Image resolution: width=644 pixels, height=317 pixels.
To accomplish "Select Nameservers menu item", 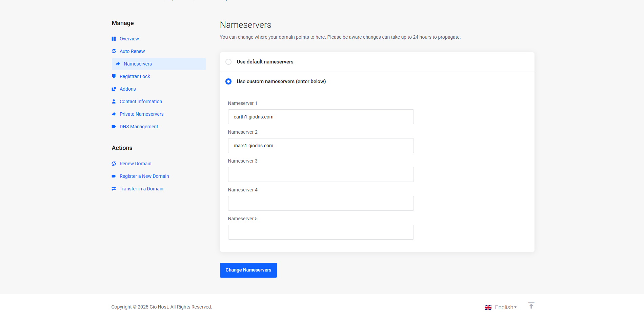I will [159, 64].
